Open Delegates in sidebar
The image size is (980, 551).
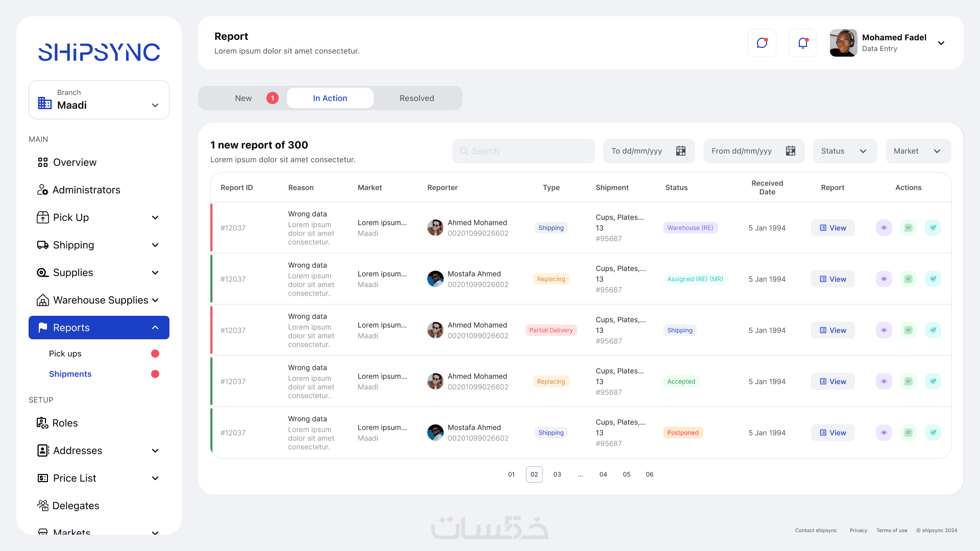click(76, 506)
